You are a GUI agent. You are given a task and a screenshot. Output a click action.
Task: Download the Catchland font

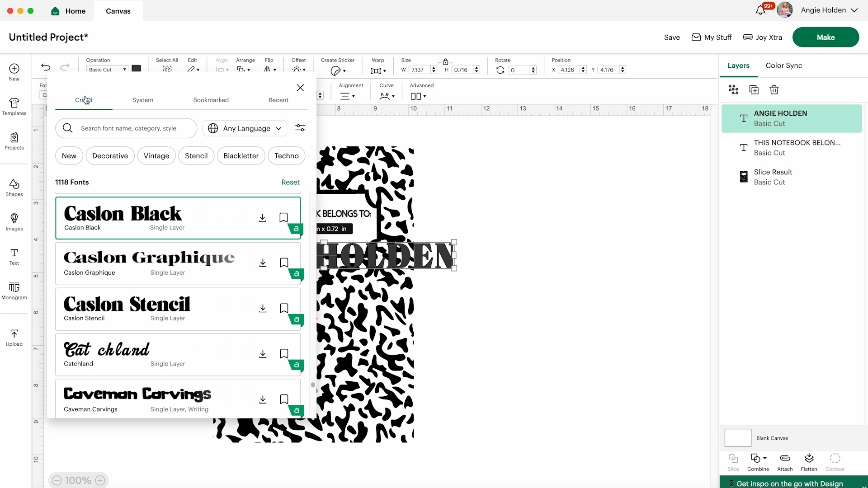(263, 354)
